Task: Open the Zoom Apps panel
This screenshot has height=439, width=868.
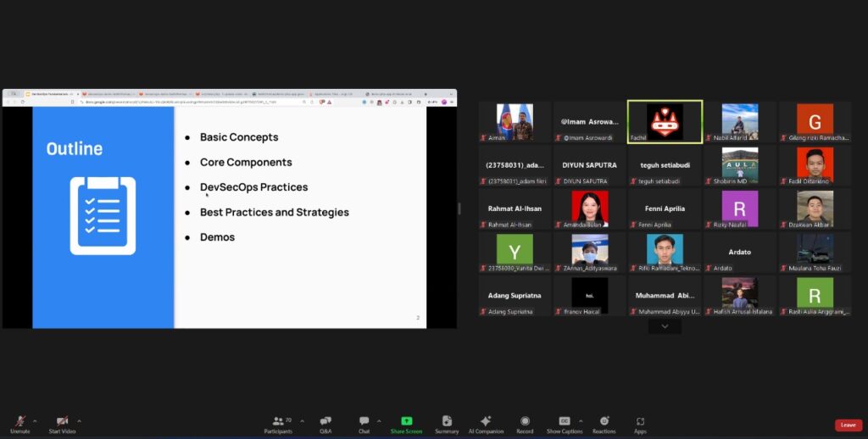Action: pyautogui.click(x=641, y=425)
